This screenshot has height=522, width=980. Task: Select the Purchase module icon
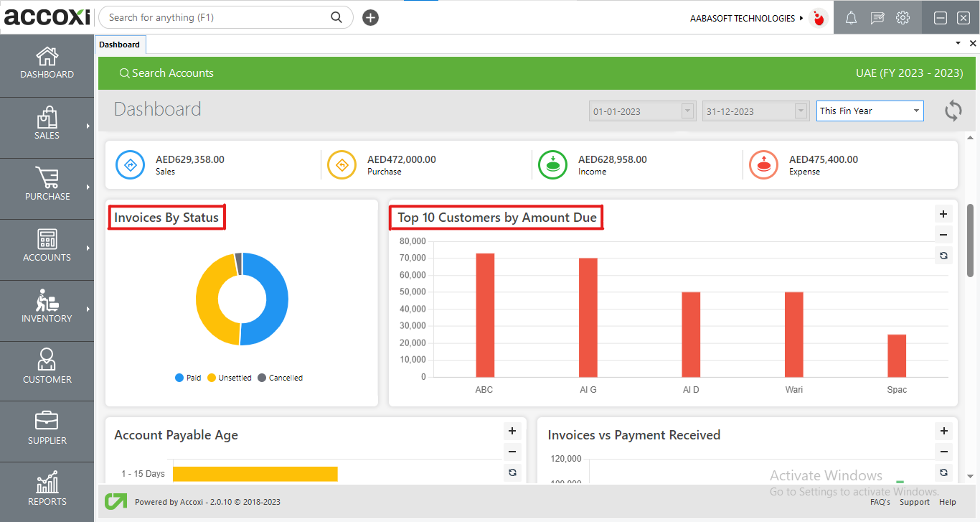47,183
